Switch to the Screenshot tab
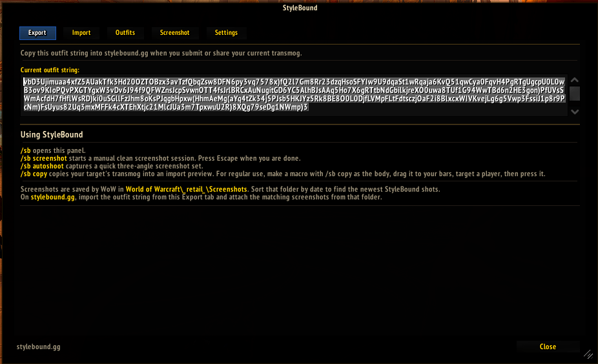This screenshot has height=364, width=598. click(174, 33)
